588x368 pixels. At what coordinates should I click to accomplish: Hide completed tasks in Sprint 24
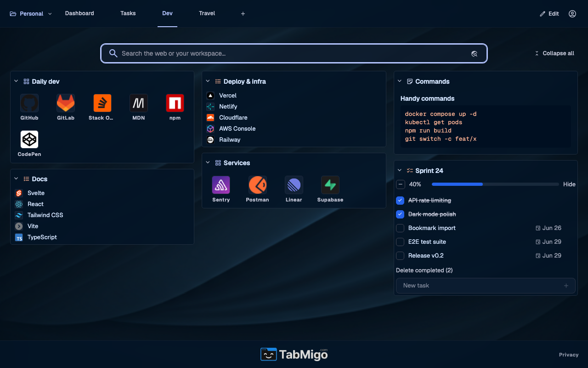coord(569,184)
